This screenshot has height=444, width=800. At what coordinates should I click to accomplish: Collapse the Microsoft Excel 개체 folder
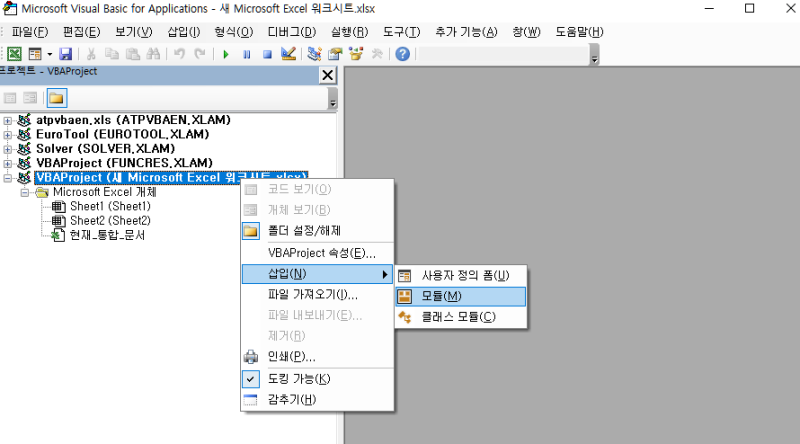(24, 193)
